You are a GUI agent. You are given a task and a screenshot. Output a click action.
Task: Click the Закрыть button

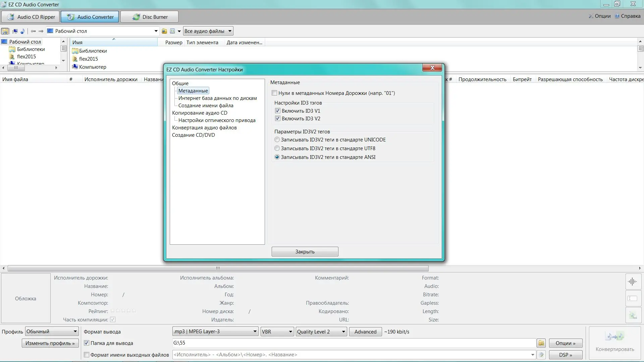point(305,252)
